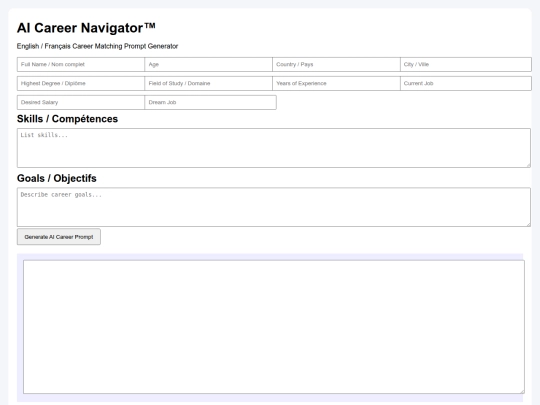
Task: Click into the City / Ville field
Action: (466, 64)
